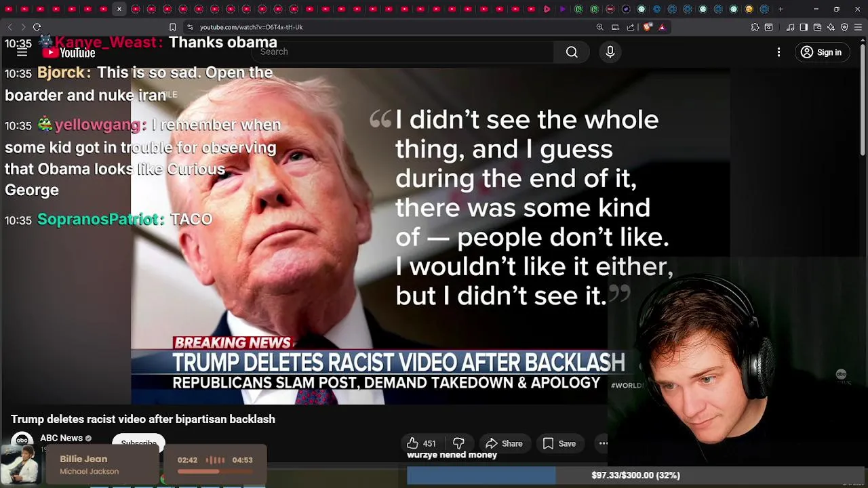Open the ABC News channel name
Viewport: 868px width, 488px height.
[61, 438]
